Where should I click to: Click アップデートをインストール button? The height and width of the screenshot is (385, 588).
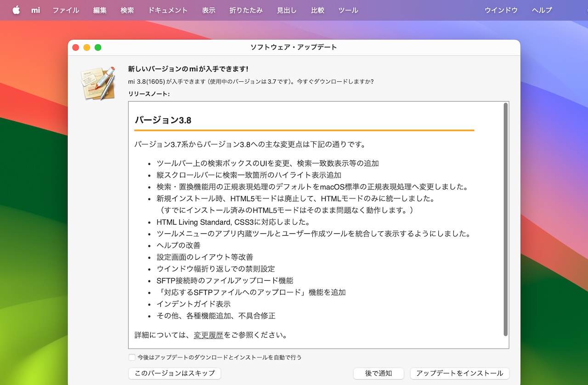click(460, 374)
